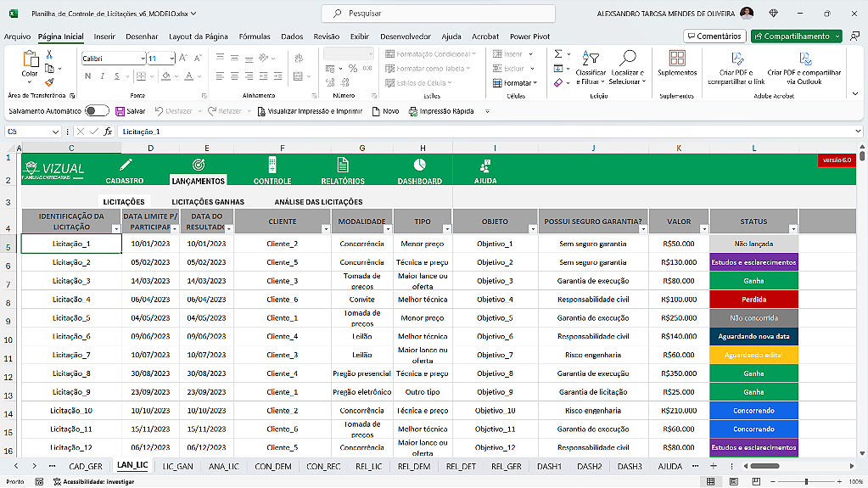Open the CADASTRO pencil icon
Viewport: 868px width, 488px height.
coord(126,165)
